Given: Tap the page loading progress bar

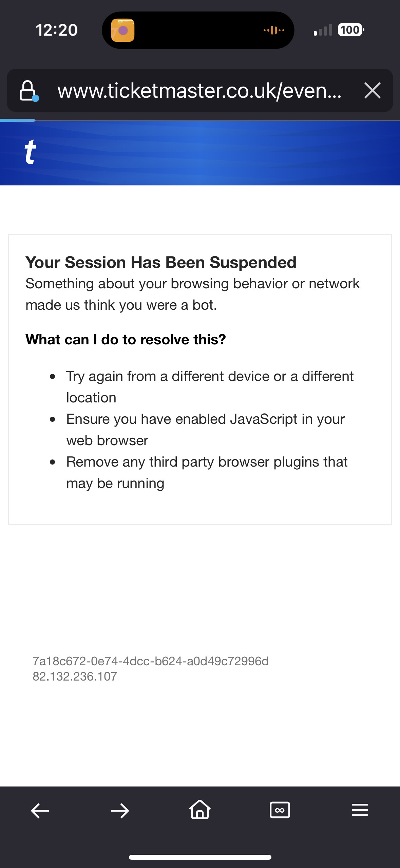Looking at the screenshot, I should click(18, 120).
